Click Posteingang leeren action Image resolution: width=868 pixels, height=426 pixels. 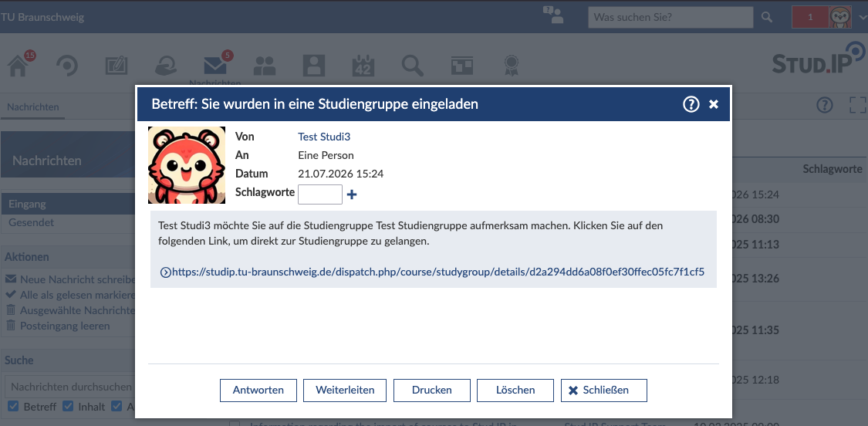[x=58, y=326]
